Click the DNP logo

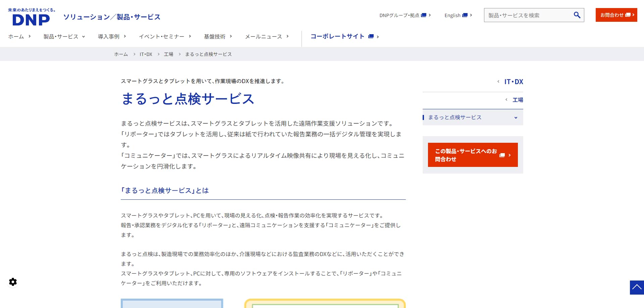pyautogui.click(x=31, y=20)
